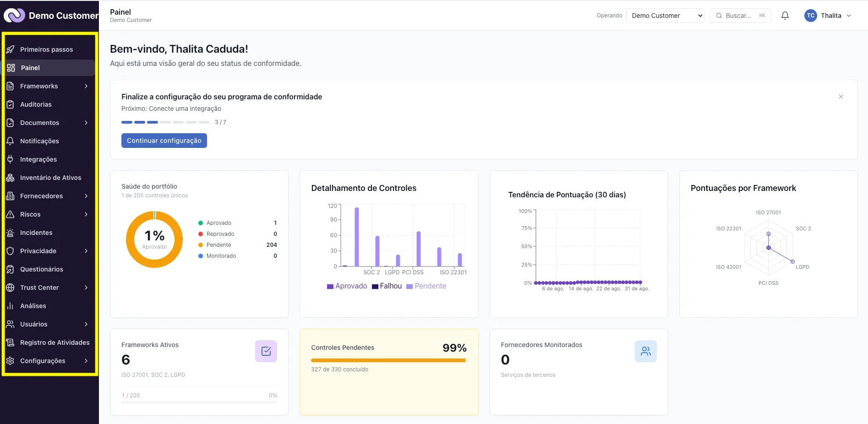This screenshot has height=424, width=868.
Task: Toggle Aprovado legend in Detalhamento chart
Action: pyautogui.click(x=347, y=286)
